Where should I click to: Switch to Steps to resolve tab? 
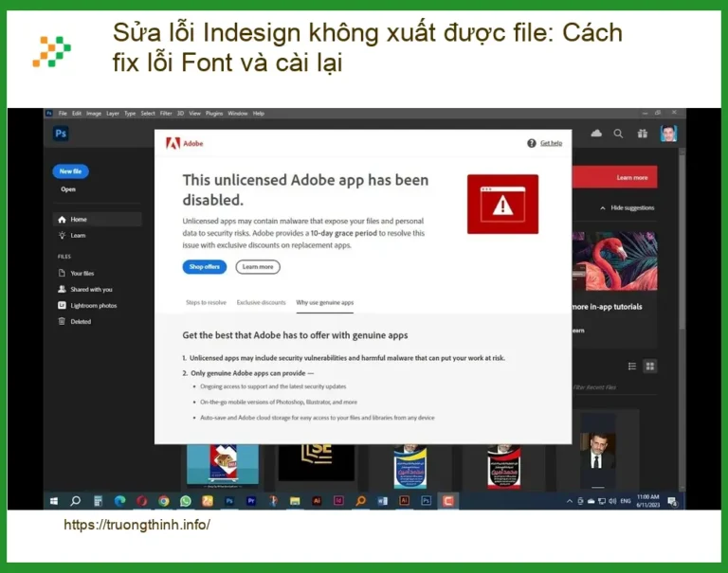[x=206, y=302]
